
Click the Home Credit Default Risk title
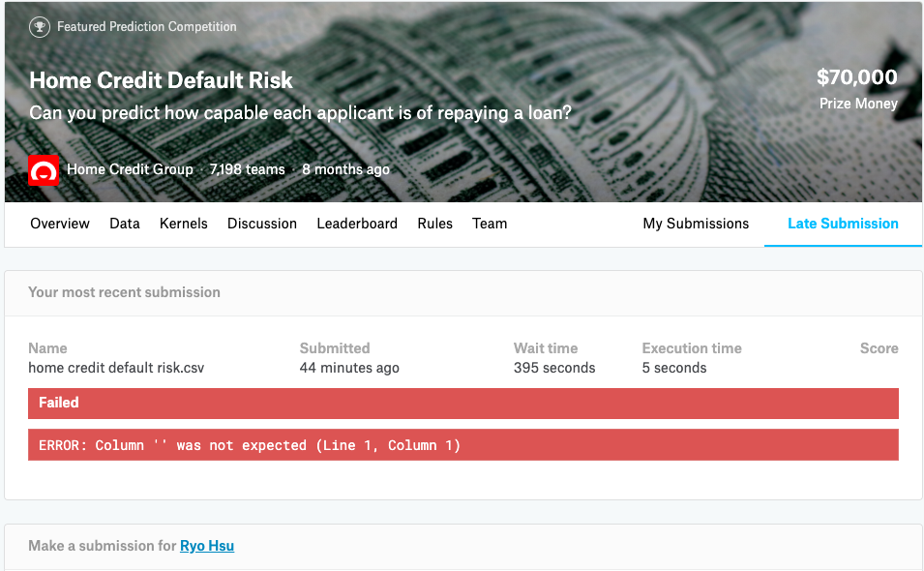tap(161, 80)
